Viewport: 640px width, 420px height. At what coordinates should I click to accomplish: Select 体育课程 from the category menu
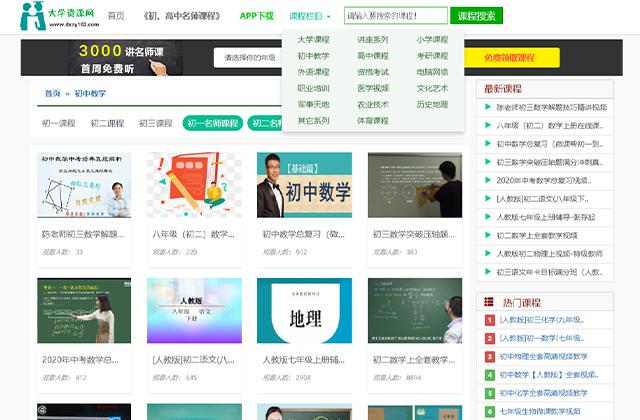click(372, 121)
